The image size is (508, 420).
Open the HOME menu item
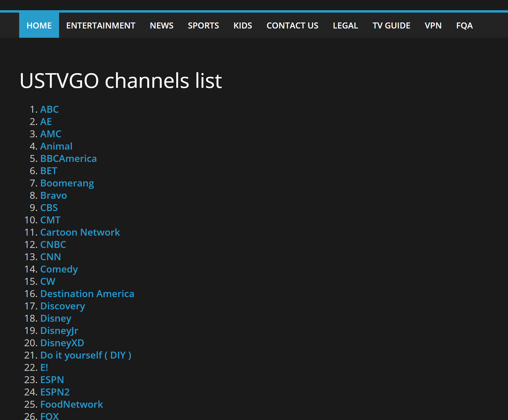point(39,25)
